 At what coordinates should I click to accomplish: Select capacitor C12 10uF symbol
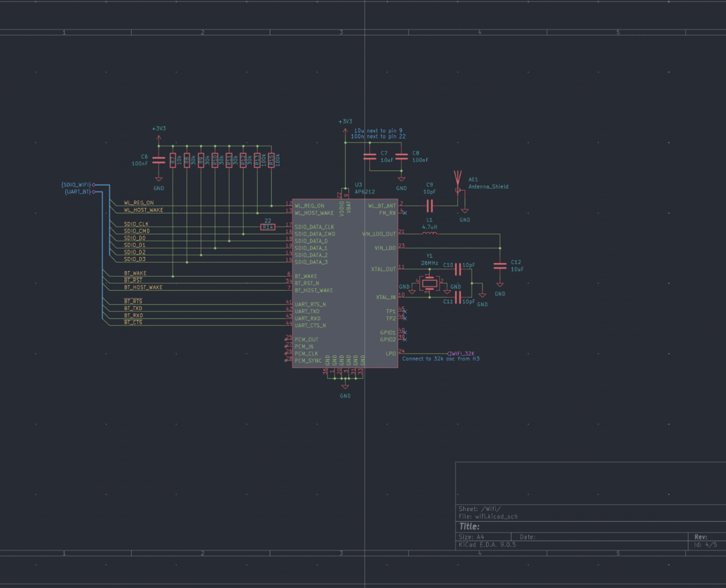500,266
